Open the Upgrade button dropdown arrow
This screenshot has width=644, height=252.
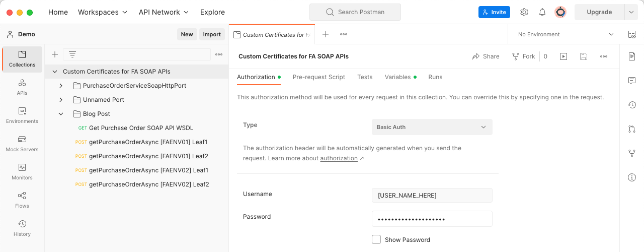631,12
